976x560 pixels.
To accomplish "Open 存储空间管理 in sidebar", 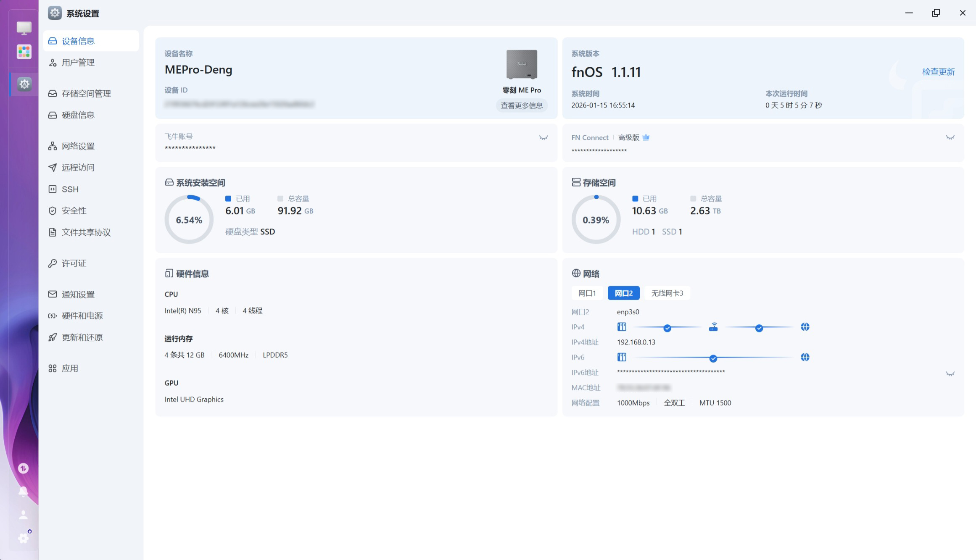I will click(86, 94).
